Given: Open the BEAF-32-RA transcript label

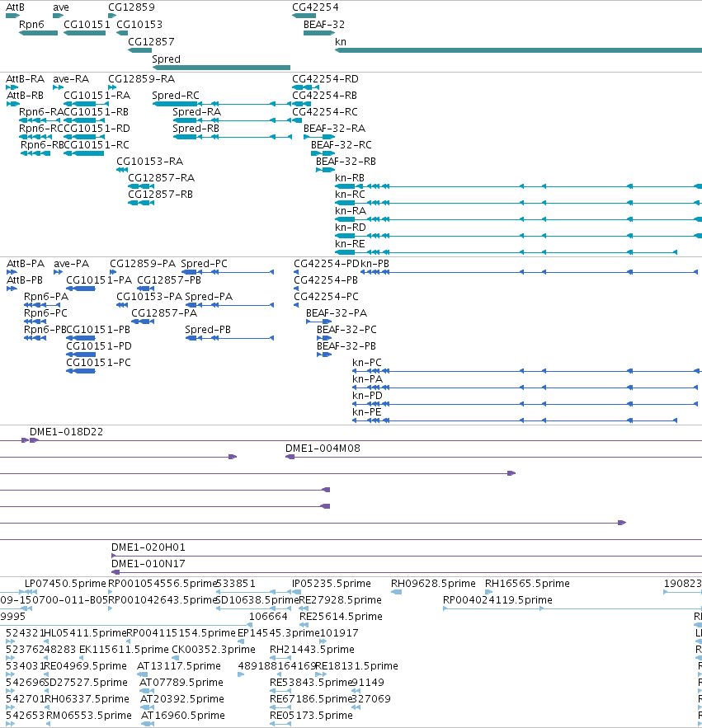Looking at the screenshot, I should (x=334, y=129).
